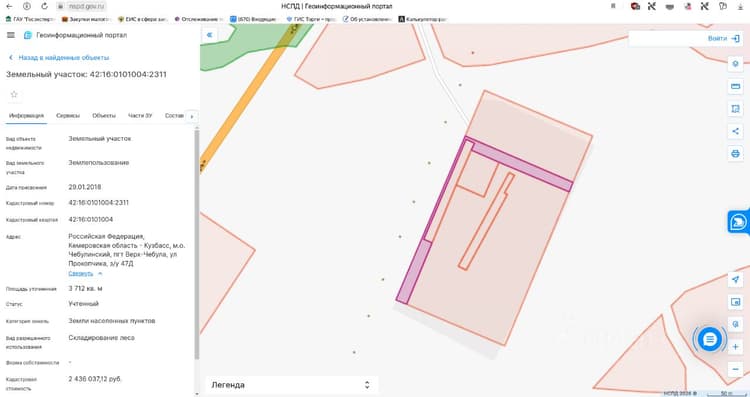750x397 pixels.
Task: Open the round chat assistant button
Action: tap(710, 340)
